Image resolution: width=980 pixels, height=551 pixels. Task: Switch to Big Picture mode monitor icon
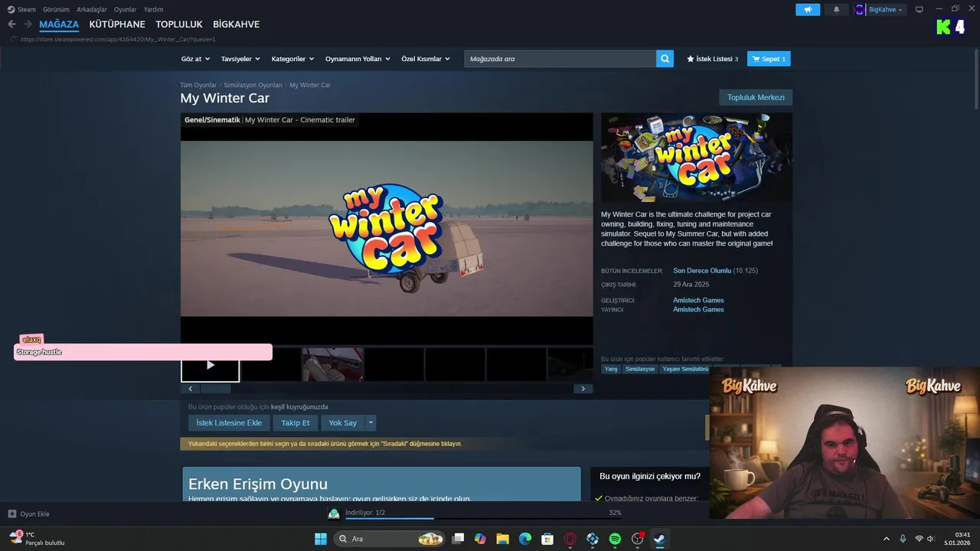coord(920,9)
